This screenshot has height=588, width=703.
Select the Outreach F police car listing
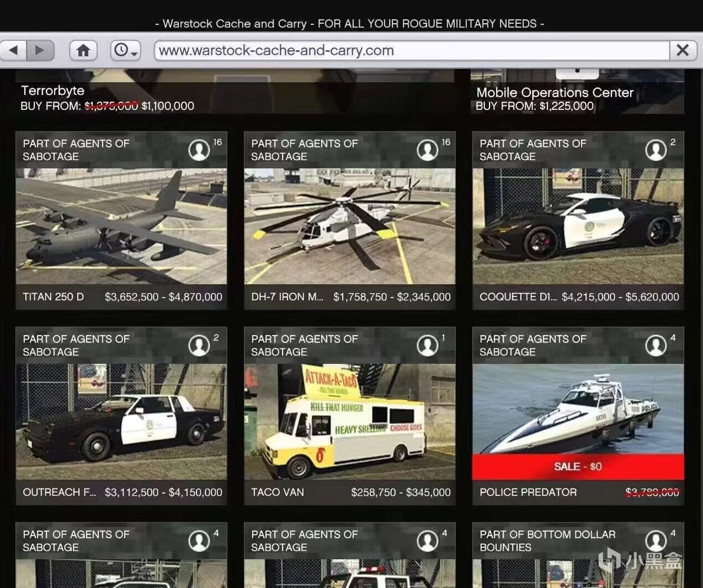[121, 420]
